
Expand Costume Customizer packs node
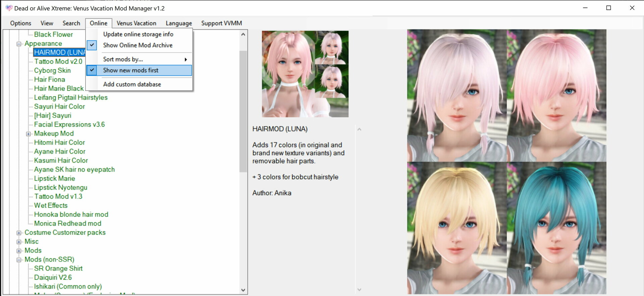pos(19,233)
